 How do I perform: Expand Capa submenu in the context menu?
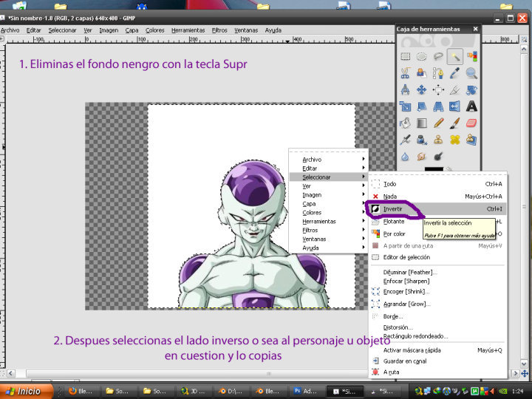328,204
